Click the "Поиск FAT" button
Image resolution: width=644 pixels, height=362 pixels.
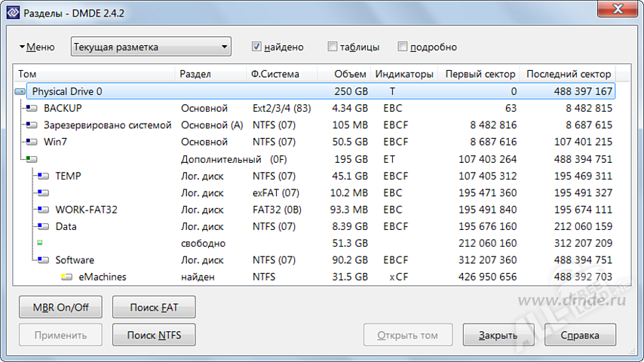(154, 307)
